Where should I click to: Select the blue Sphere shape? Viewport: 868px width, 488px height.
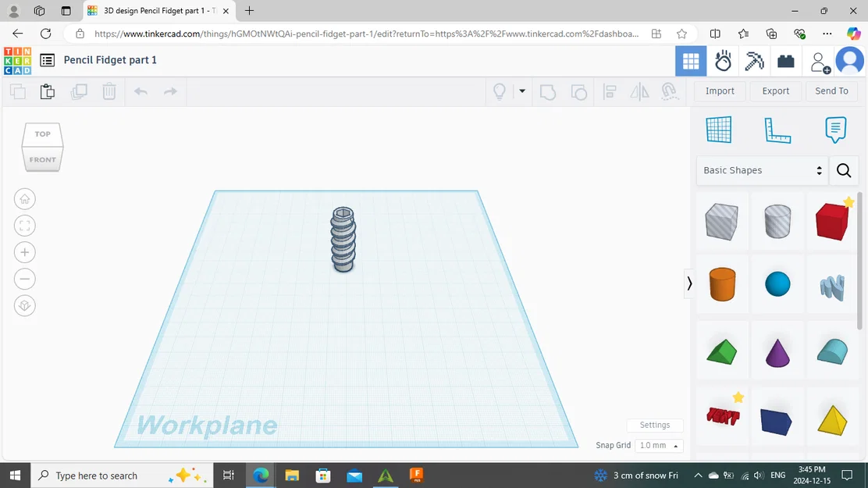click(777, 284)
